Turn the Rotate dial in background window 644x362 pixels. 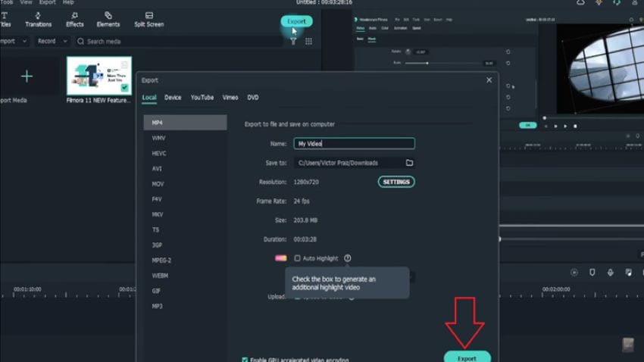[x=408, y=51]
